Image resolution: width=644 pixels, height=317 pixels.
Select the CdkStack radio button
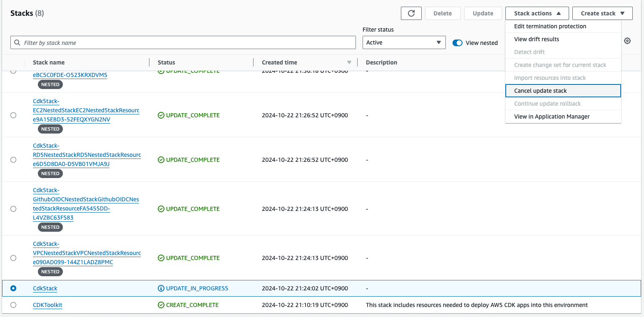13,288
